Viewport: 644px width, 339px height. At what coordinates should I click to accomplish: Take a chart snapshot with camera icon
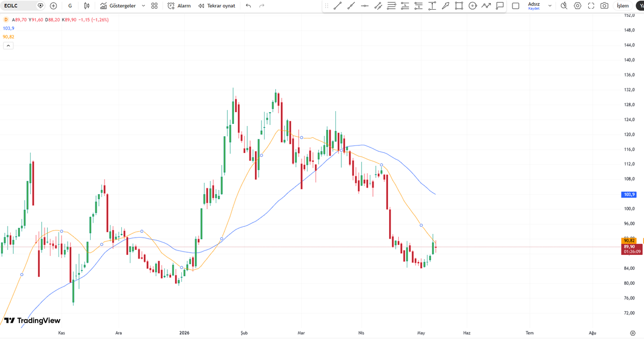click(605, 6)
